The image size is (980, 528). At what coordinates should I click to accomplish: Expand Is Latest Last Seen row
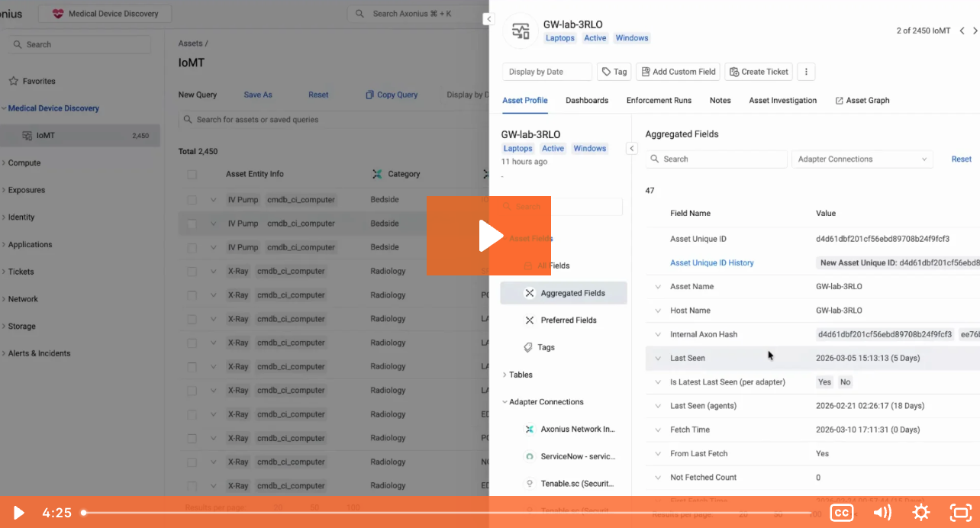pos(658,382)
